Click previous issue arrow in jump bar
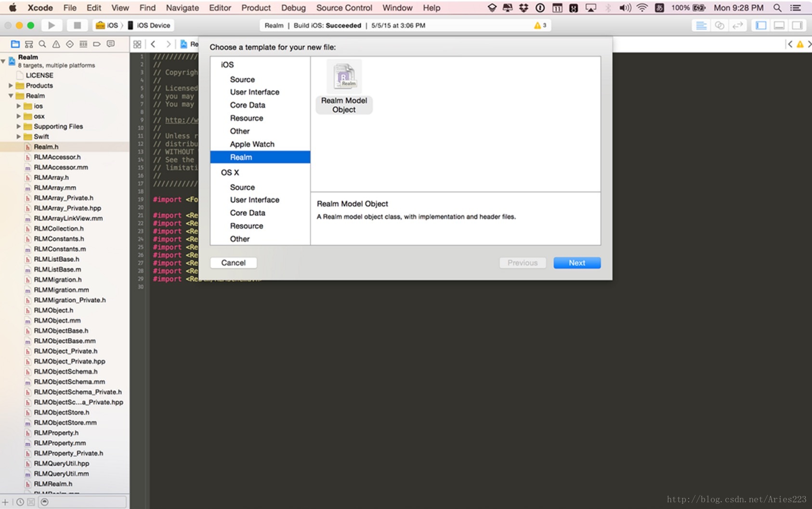The width and height of the screenshot is (812, 509). tap(790, 44)
